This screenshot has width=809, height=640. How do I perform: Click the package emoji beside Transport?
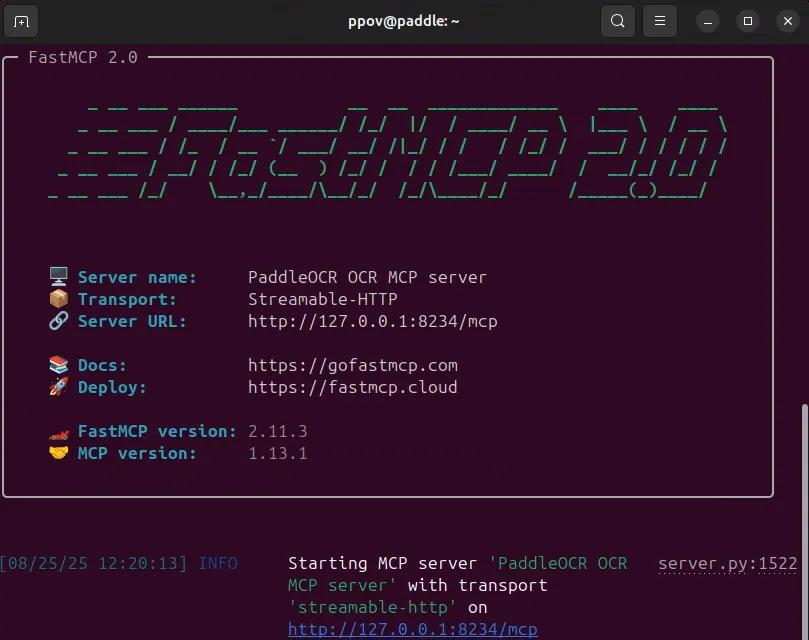point(59,298)
